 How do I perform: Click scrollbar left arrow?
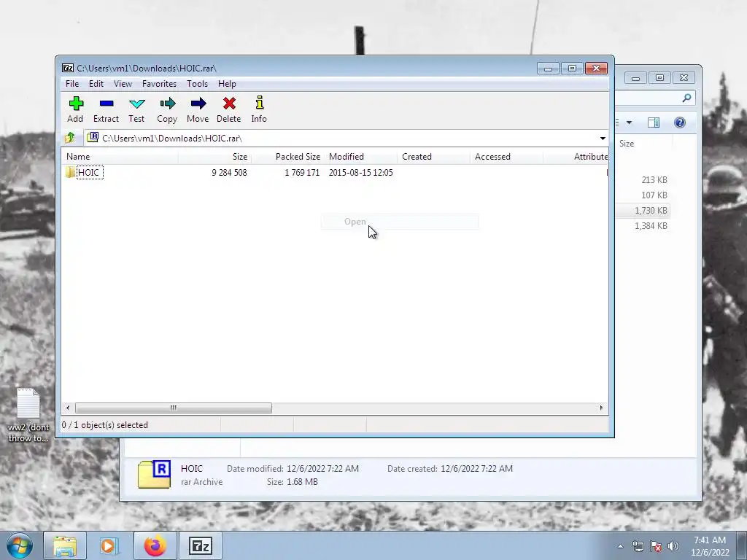68,408
